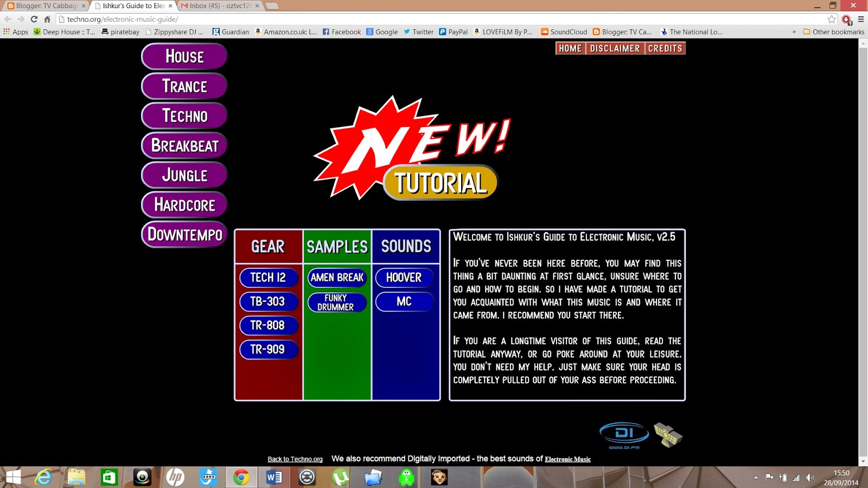This screenshot has height=488, width=868.
Task: Open File Explorer from the taskbar
Action: point(76,477)
